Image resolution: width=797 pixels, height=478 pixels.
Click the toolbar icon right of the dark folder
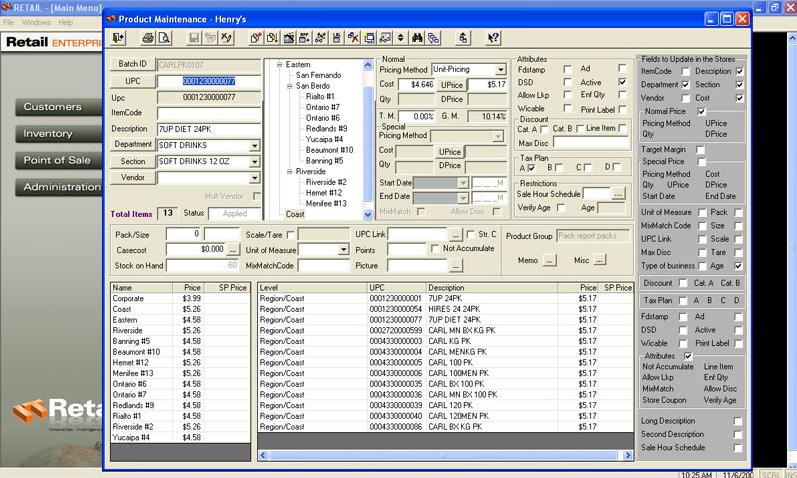[x=304, y=38]
